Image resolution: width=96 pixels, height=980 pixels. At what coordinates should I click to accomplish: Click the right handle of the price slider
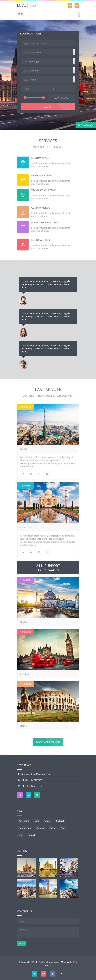pos(43,98)
